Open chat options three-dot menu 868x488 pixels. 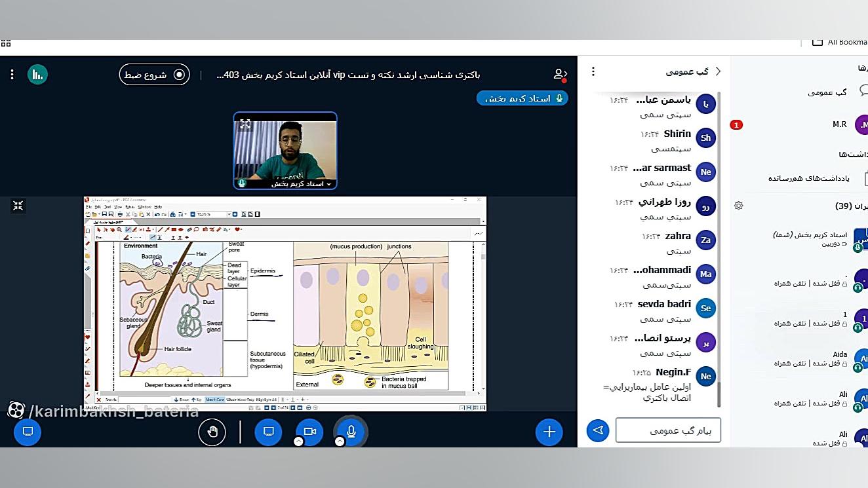pyautogui.click(x=593, y=71)
